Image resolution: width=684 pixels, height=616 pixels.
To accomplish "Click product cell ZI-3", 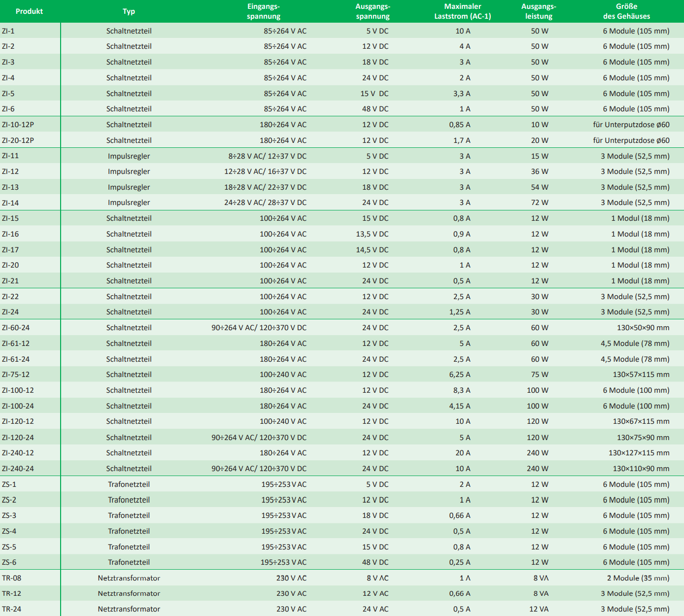I will point(8,62).
